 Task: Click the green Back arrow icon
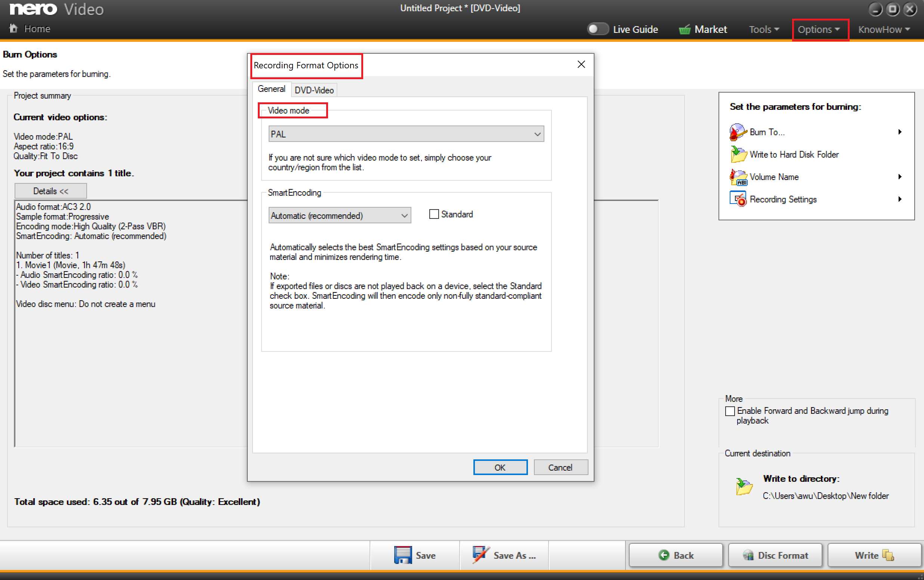click(x=664, y=555)
